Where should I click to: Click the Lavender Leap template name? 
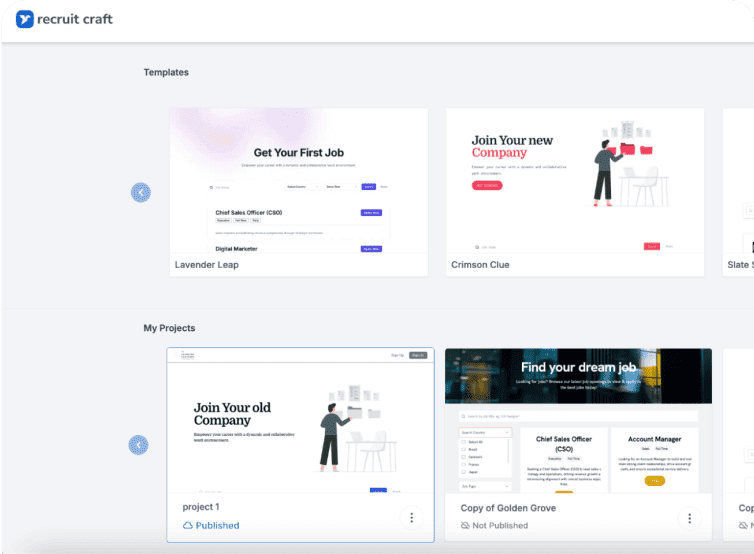pos(207,265)
